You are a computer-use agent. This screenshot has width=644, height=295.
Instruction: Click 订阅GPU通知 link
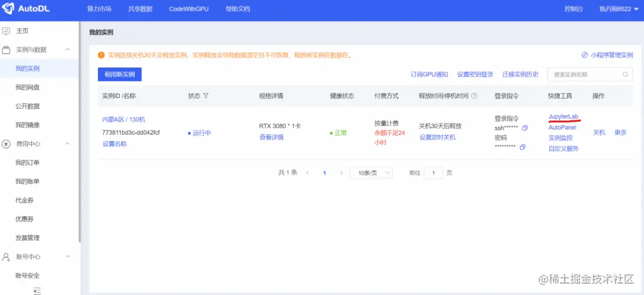pyautogui.click(x=429, y=75)
